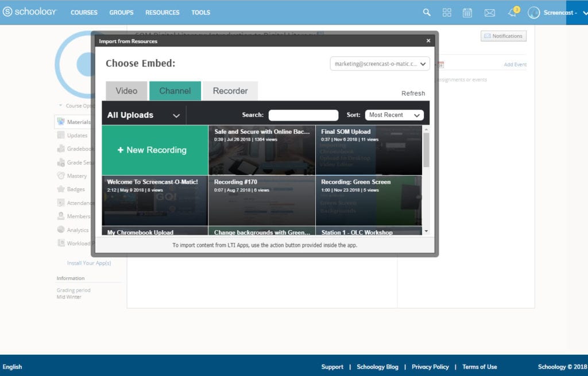Open the COURSES menu
The image size is (588, 376).
(84, 13)
